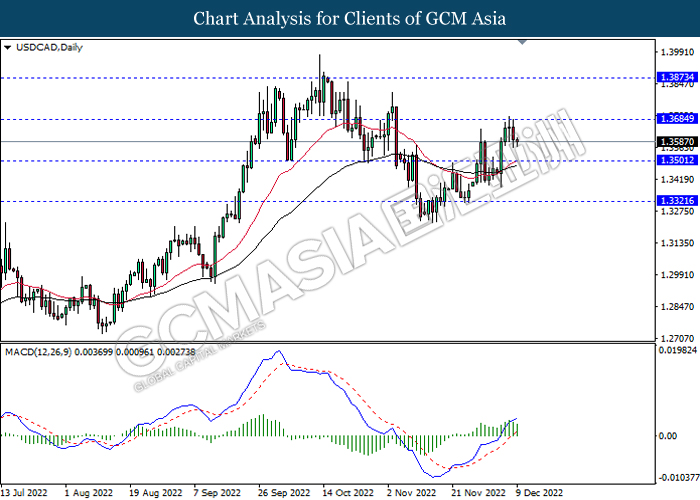Select the 1.33216 price level label

pyautogui.click(x=677, y=200)
